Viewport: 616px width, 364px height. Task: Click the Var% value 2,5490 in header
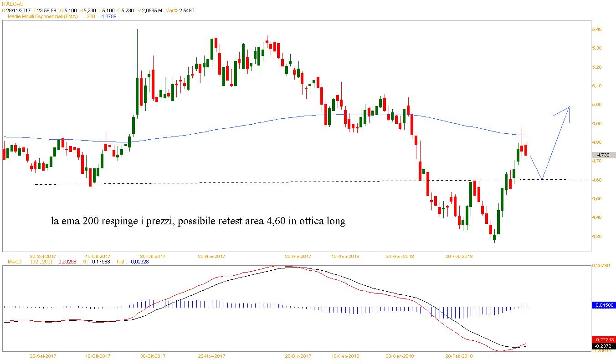(185, 10)
